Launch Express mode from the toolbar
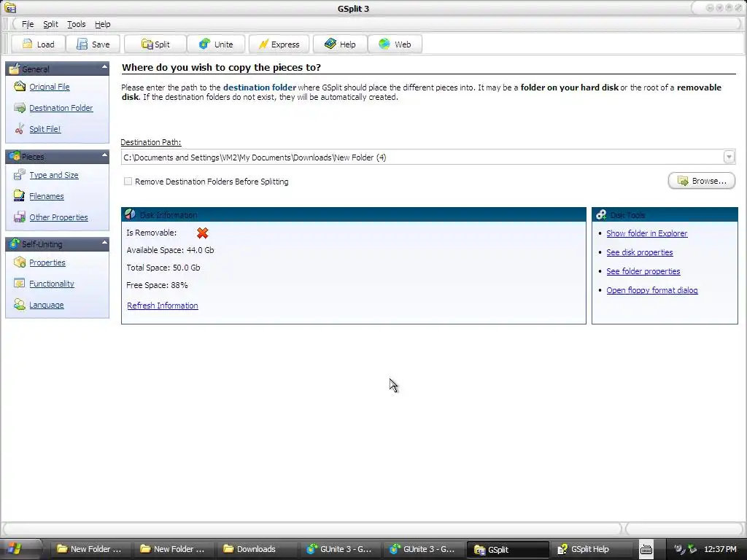 tap(279, 44)
